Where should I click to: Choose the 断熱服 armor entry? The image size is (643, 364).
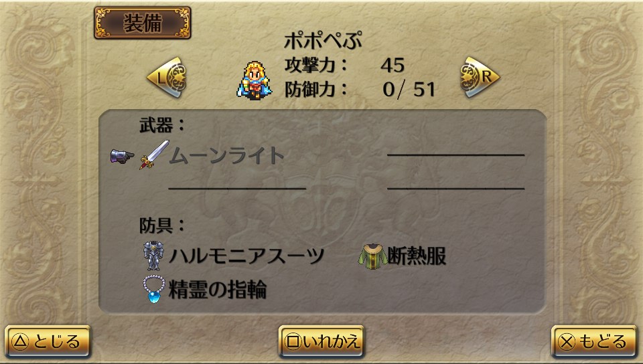(x=403, y=257)
